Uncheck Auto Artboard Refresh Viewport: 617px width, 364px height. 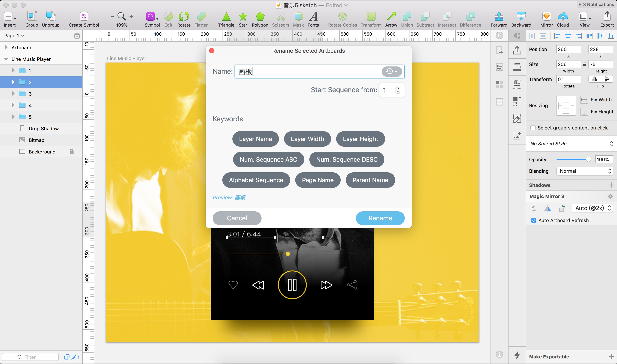tap(534, 220)
